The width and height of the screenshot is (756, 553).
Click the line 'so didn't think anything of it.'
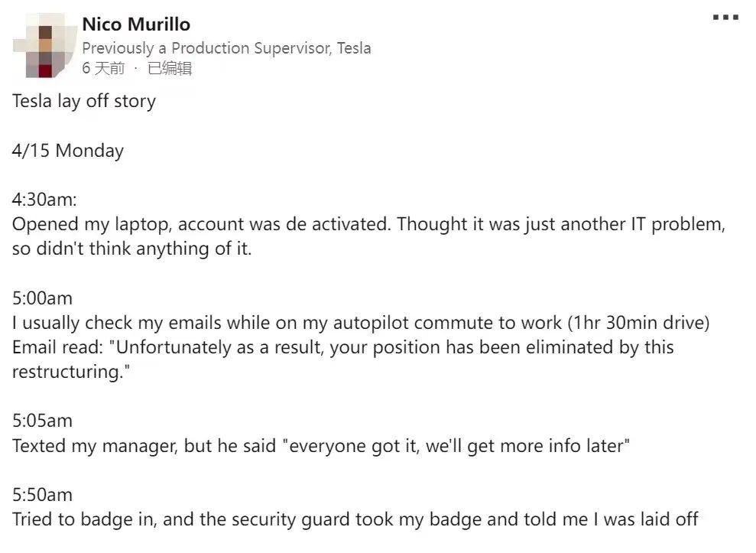(131, 249)
